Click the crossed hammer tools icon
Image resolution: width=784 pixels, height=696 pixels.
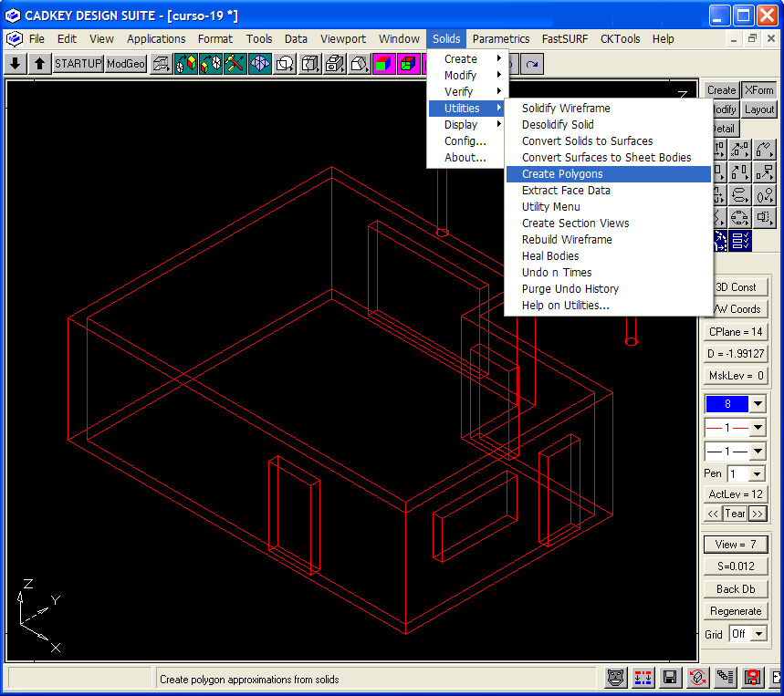click(x=235, y=64)
